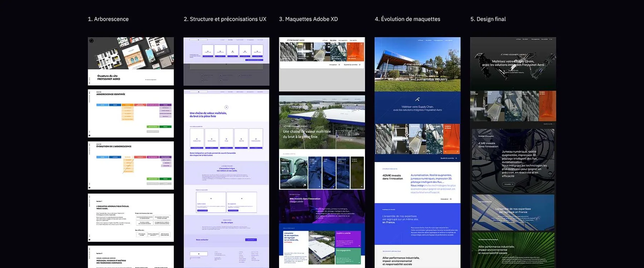Image resolution: width=644 pixels, height=268 pixels.
Task: Click the "2. Structure et préconisations UX" heading
Action: (225, 19)
